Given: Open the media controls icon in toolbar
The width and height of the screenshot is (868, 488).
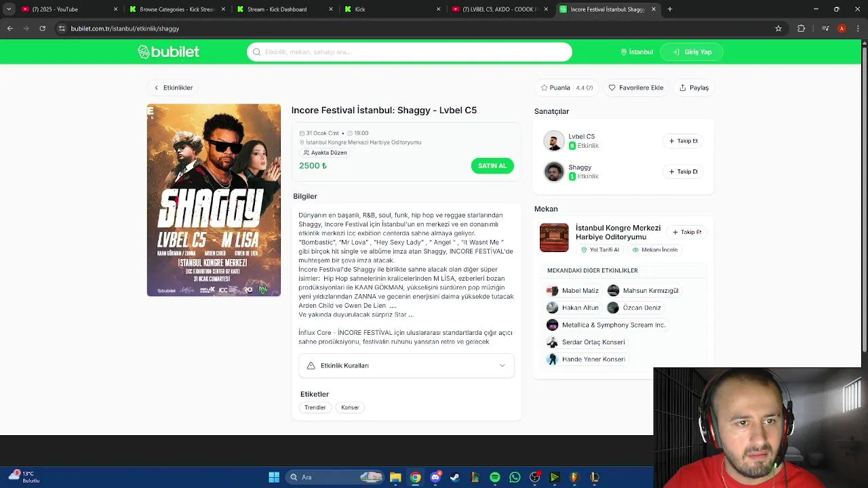Looking at the screenshot, I should (x=825, y=28).
